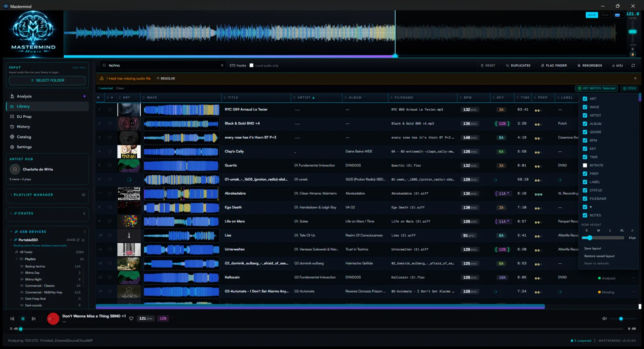The height and width of the screenshot is (349, 644).
Task: Expand the Crates panel
Action: 47,213
